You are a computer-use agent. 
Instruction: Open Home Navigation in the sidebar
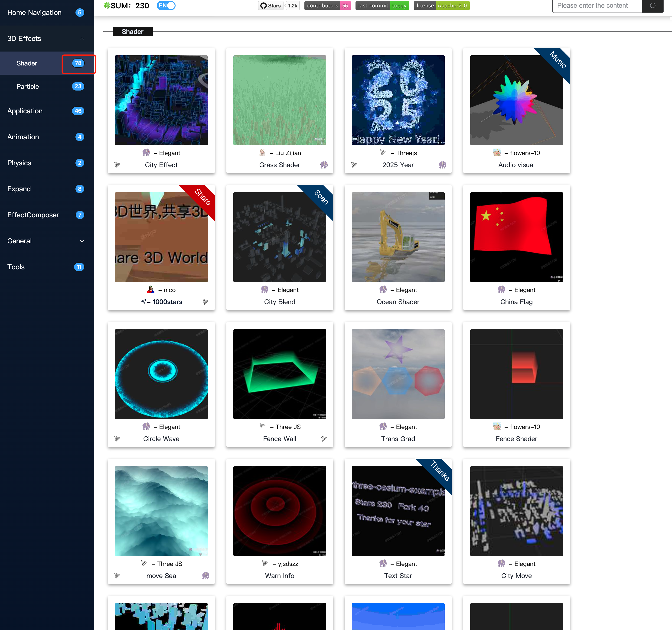point(47,13)
